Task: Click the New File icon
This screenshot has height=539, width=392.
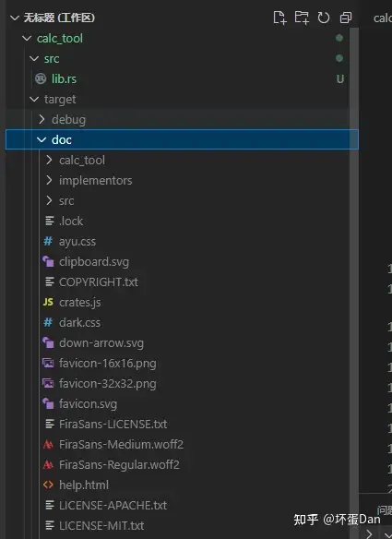Action: click(x=279, y=18)
